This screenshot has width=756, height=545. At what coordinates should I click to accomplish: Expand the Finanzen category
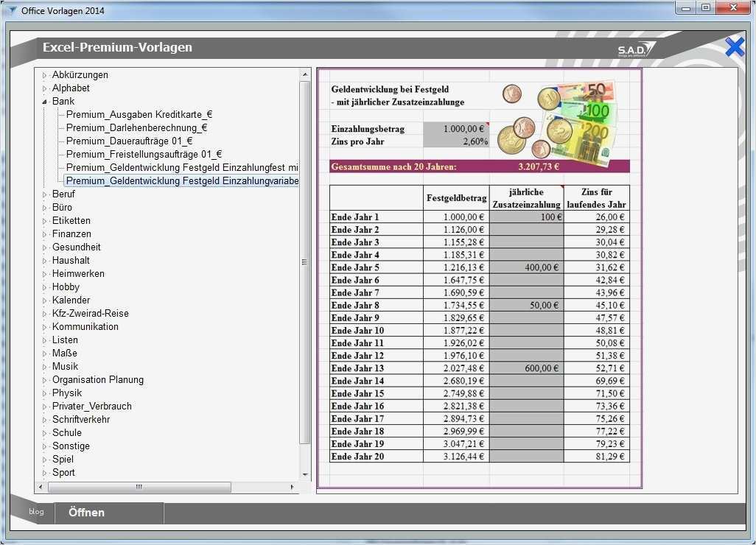[x=46, y=233]
